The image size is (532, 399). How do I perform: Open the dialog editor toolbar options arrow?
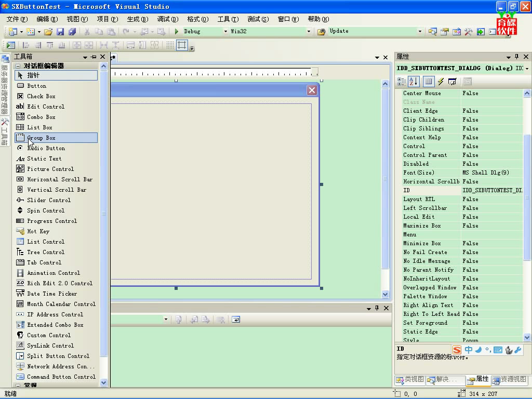pos(192,48)
